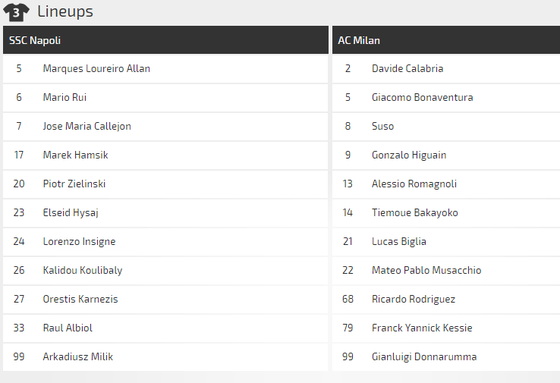560x383 pixels.
Task: Select the SSC Napoli team header
Action: (x=166, y=40)
